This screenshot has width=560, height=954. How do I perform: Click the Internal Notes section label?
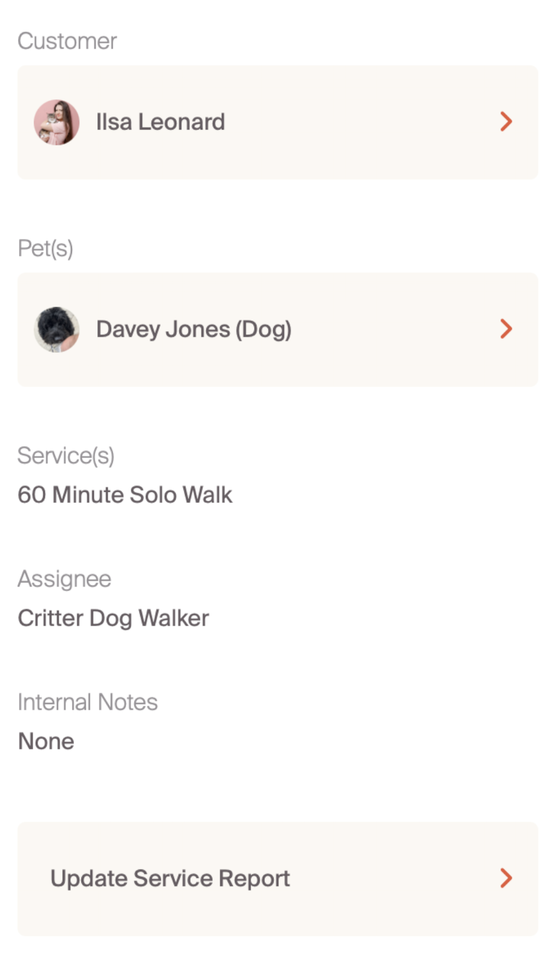coord(88,702)
